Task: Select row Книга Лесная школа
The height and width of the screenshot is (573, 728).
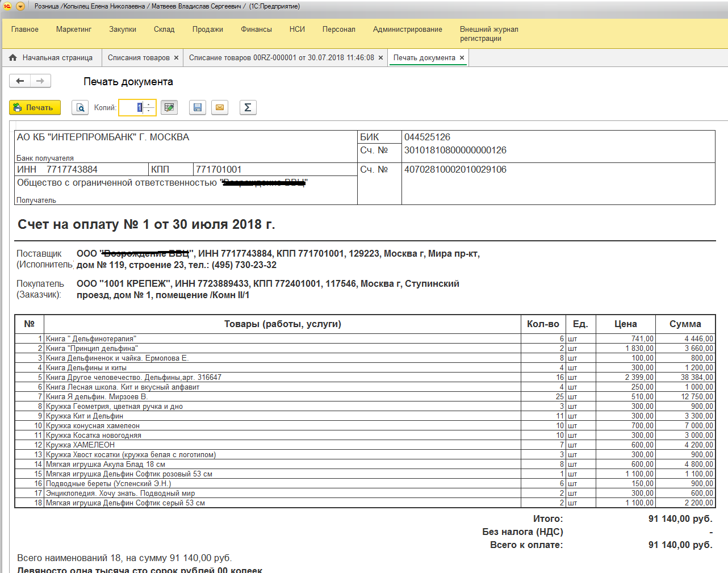Action: tap(365, 387)
